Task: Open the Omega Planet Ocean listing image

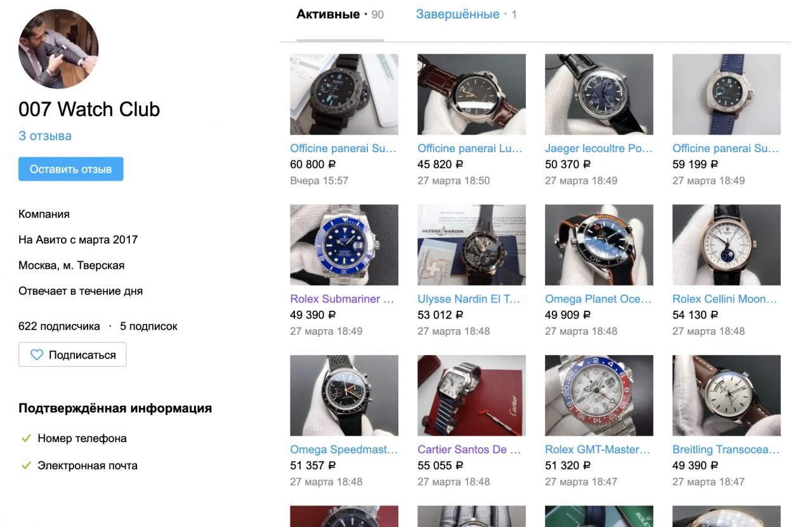Action: coord(599,245)
